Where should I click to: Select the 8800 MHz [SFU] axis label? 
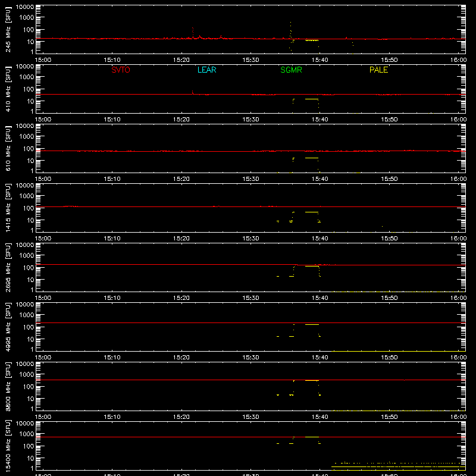8,386
